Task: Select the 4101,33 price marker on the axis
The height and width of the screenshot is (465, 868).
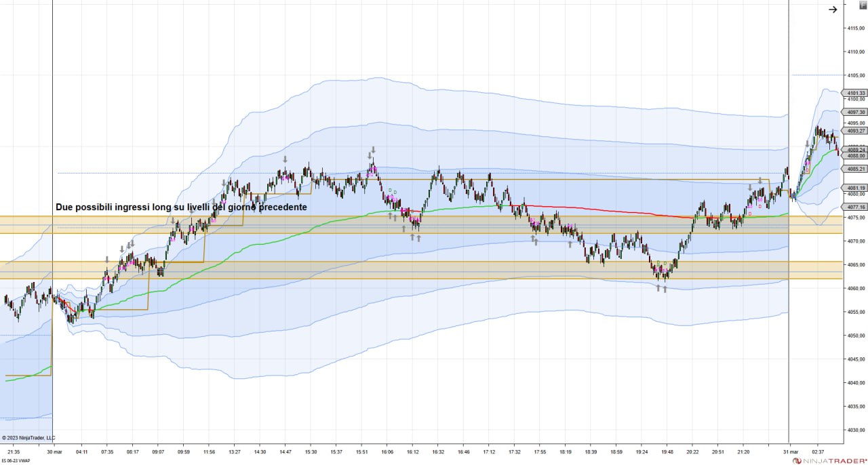Action: (855, 93)
